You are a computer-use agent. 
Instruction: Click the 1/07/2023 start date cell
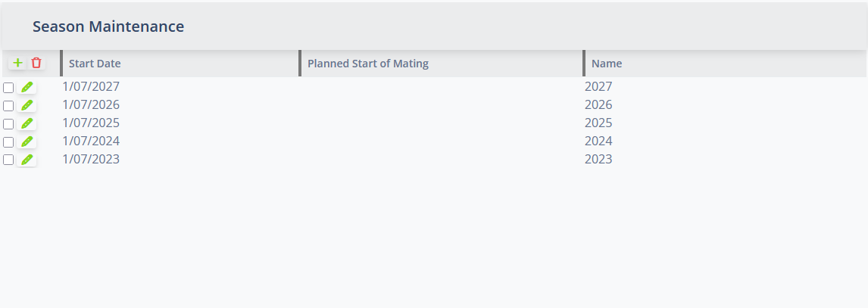pos(91,159)
